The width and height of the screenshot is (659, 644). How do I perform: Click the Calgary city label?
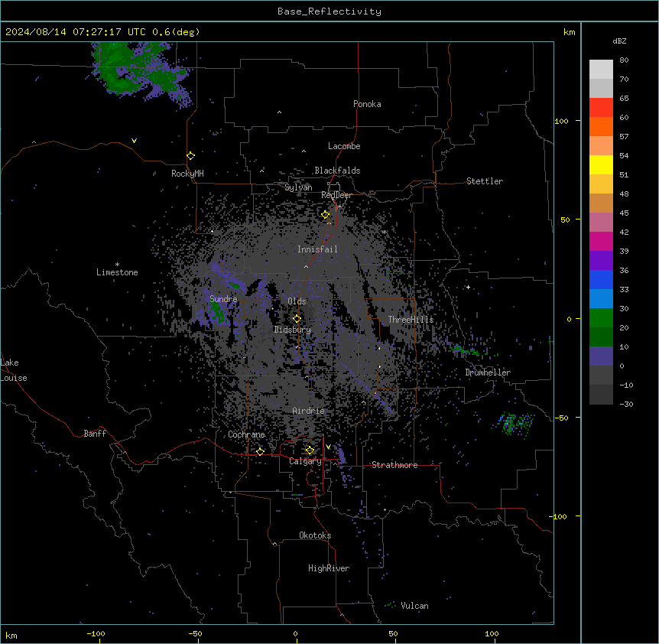click(x=305, y=461)
